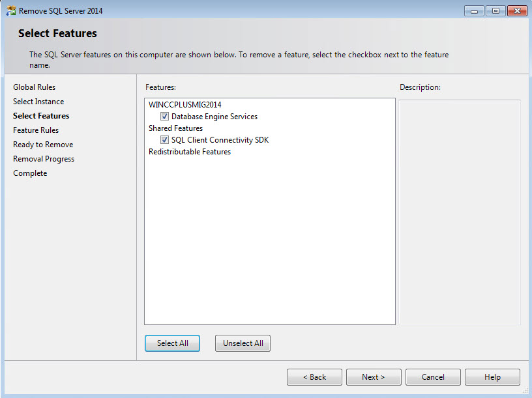The height and width of the screenshot is (398, 532).
Task: Uncheck Database Engine Services checkbox
Action: 164,117
